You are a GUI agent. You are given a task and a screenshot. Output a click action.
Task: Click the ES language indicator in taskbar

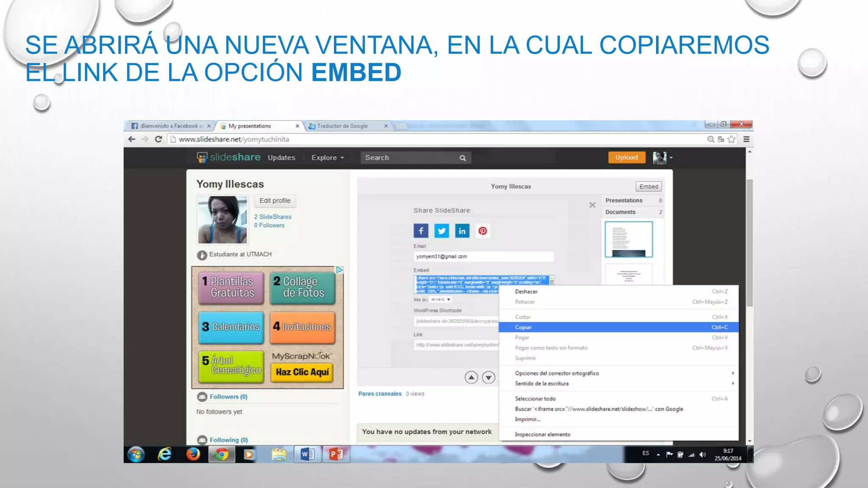[x=645, y=453]
